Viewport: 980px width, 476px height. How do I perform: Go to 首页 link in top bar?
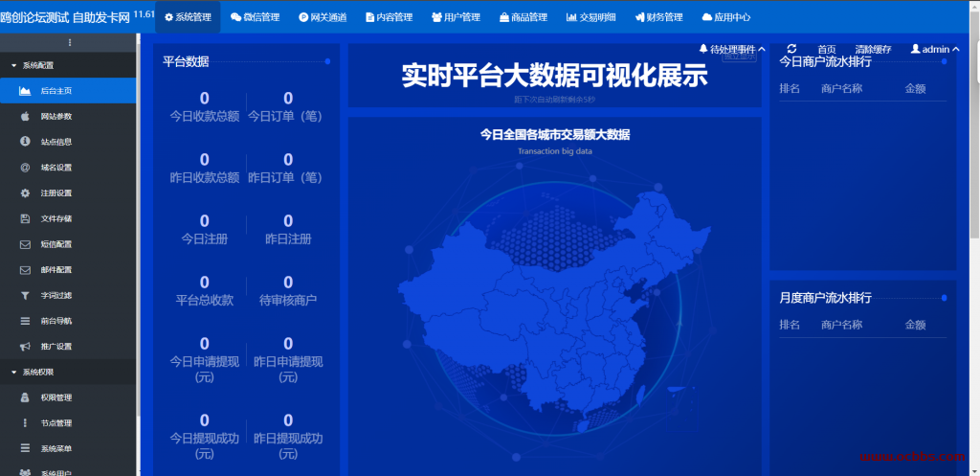(x=827, y=50)
